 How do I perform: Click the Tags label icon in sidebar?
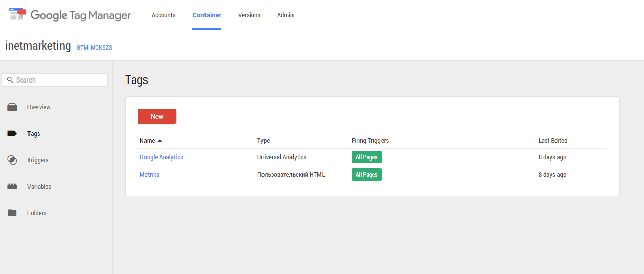pos(12,134)
